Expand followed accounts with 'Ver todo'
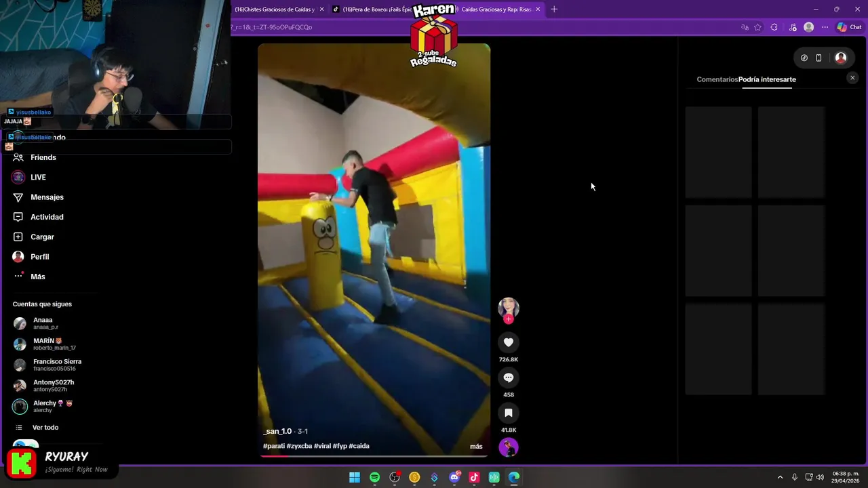The width and height of the screenshot is (868, 488). (45, 427)
